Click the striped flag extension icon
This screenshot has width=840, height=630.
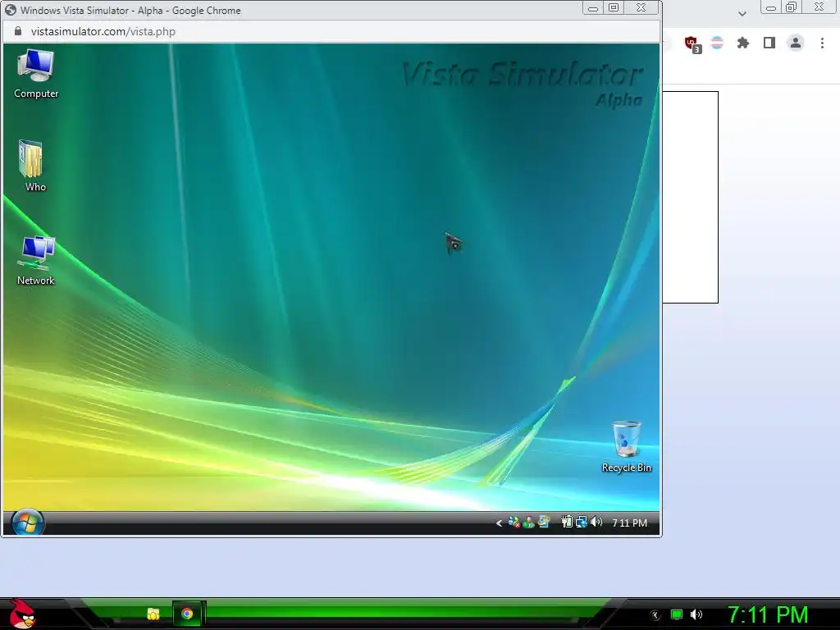click(717, 43)
